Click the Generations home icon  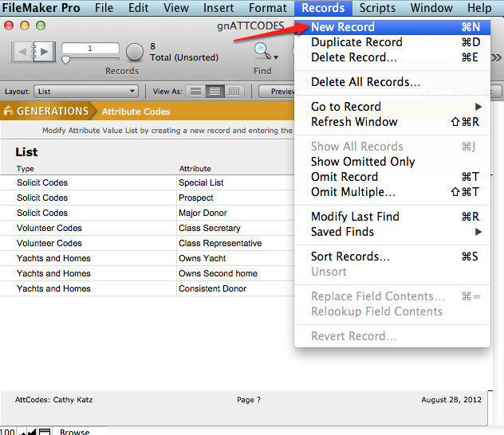(x=8, y=111)
